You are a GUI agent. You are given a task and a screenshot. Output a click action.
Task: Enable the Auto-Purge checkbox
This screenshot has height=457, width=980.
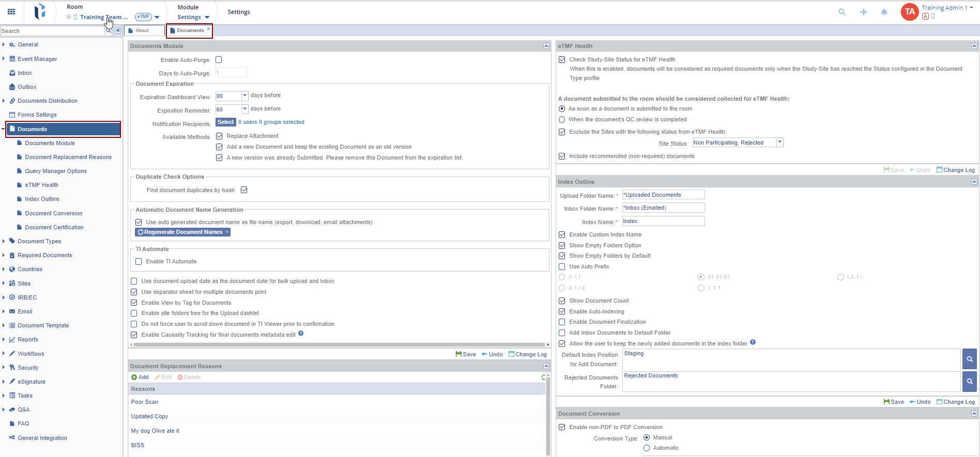click(x=219, y=60)
